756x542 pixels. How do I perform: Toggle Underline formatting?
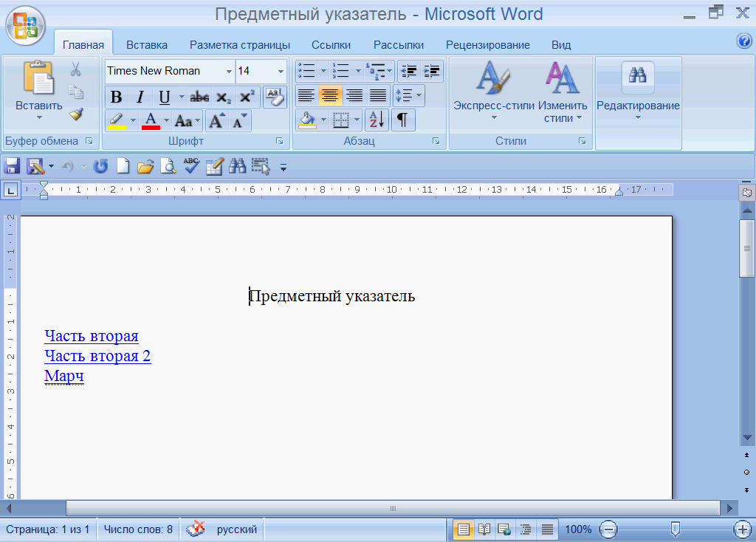click(x=165, y=97)
